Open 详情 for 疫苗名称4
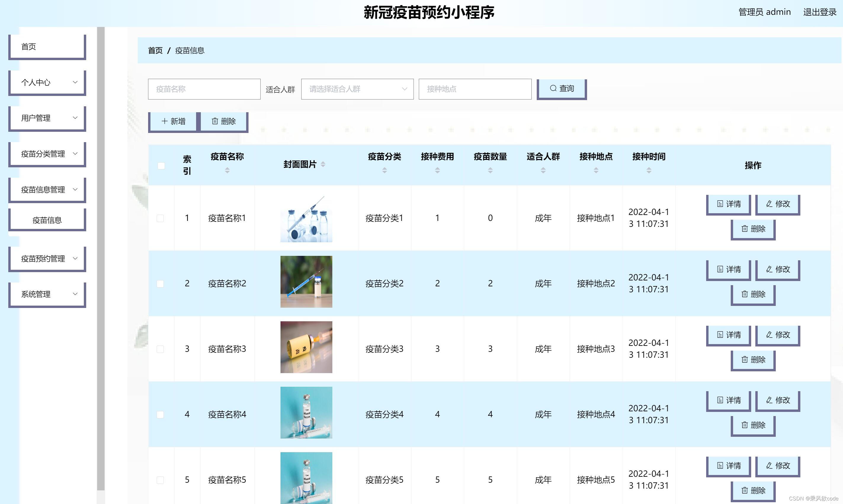 pyautogui.click(x=728, y=400)
